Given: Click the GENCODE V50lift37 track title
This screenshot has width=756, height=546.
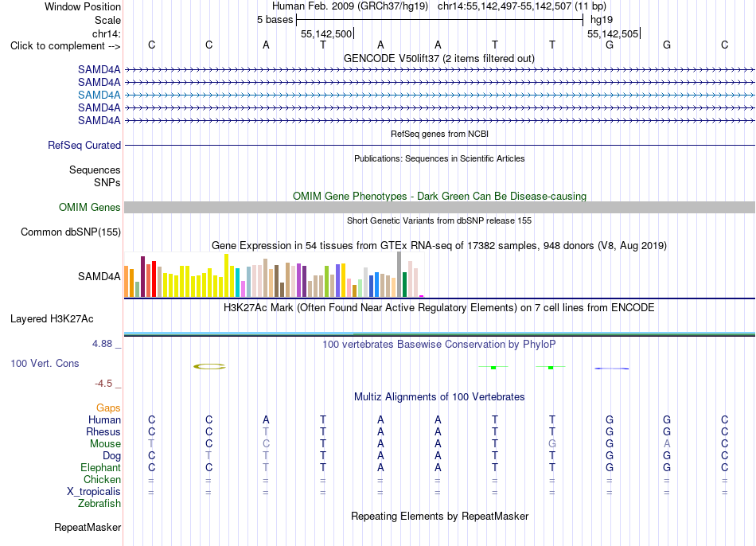Looking at the screenshot, I should pyautogui.click(x=439, y=58).
